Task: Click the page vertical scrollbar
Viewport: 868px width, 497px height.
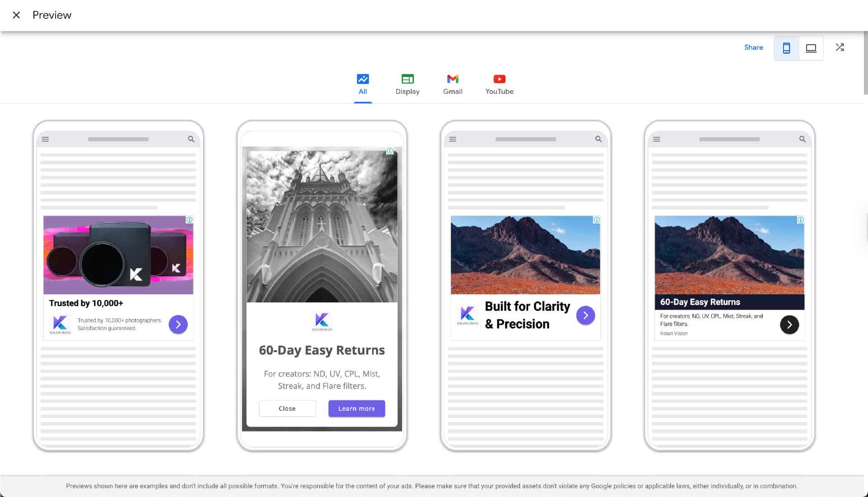Action: point(865,63)
